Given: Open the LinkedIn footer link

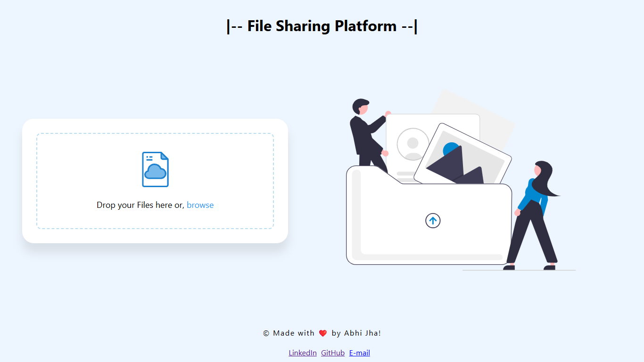Looking at the screenshot, I should click(303, 353).
